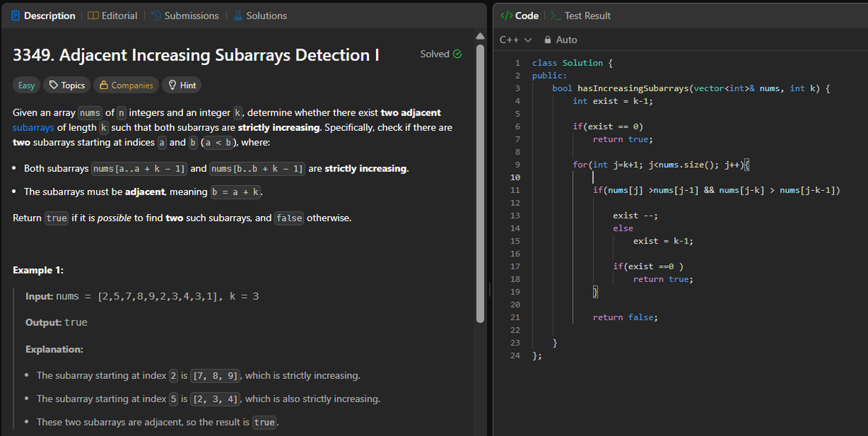This screenshot has width=868, height=436.
Task: Show the Hint
Action: [182, 85]
